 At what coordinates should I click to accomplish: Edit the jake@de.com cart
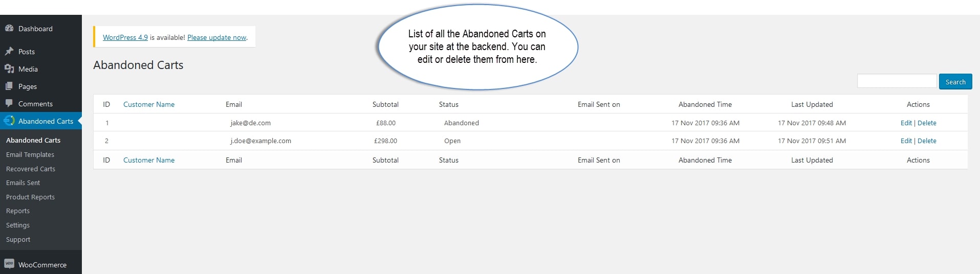[906, 123]
